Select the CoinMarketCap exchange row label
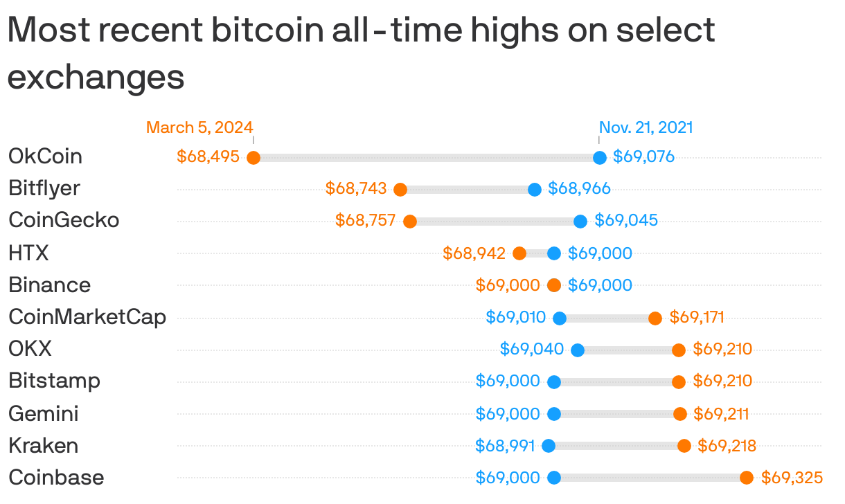This screenshot has height=504, width=845. click(87, 317)
